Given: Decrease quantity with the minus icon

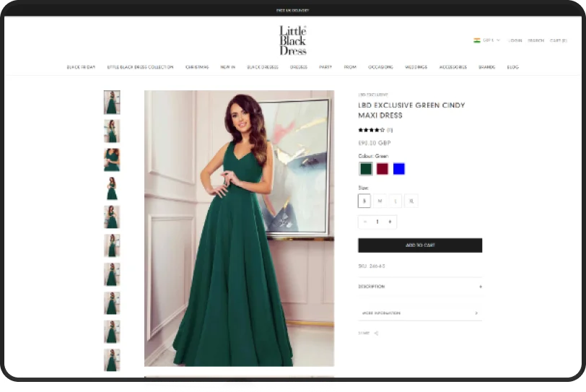Looking at the screenshot, I should coord(364,222).
